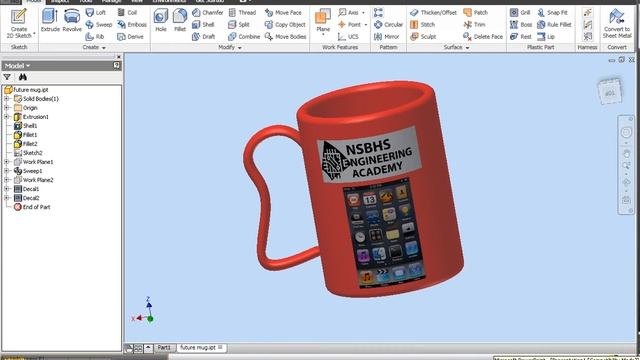
Task: Choose the Thread tool
Action: [x=242, y=13]
